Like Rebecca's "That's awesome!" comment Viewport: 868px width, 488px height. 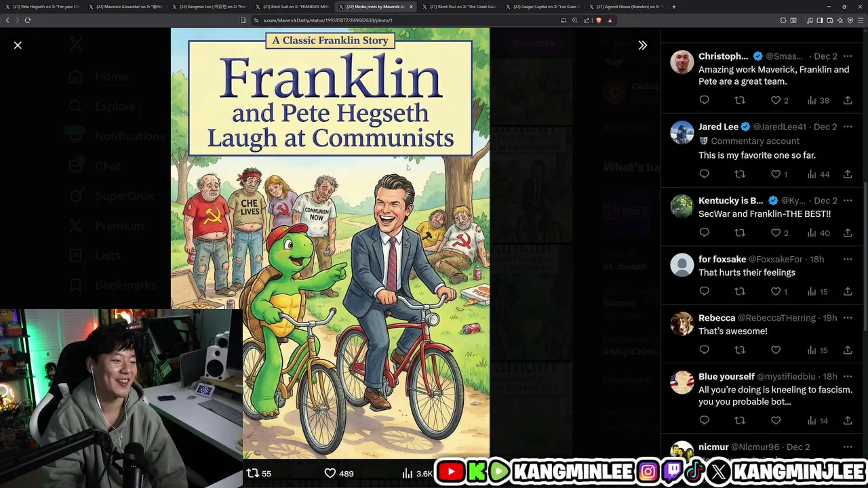pyautogui.click(x=776, y=350)
